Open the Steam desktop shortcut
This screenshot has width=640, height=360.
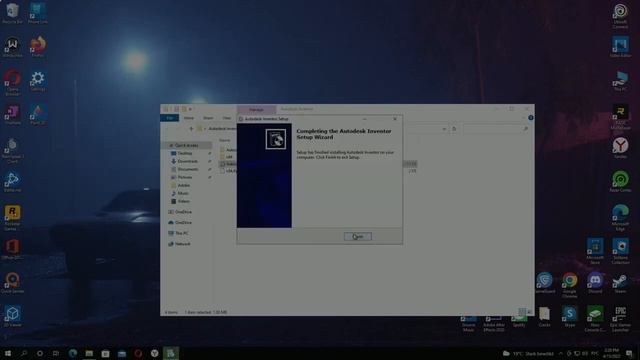(x=620, y=283)
